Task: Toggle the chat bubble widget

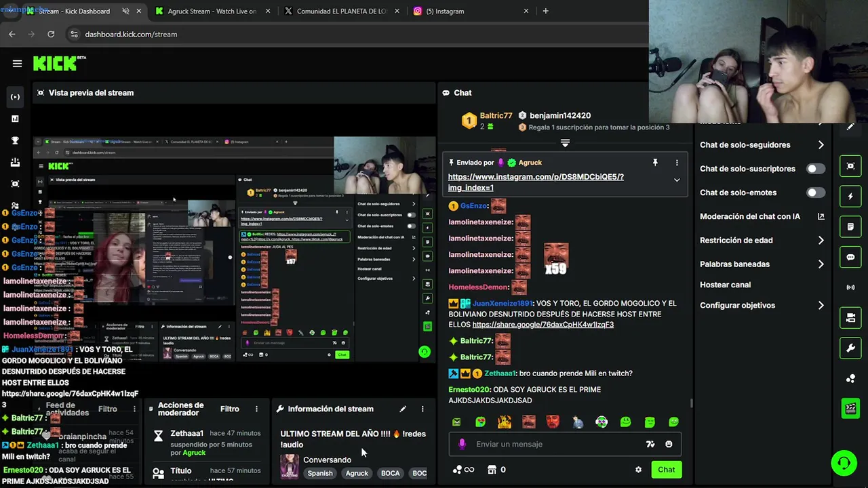Action: coord(850,258)
